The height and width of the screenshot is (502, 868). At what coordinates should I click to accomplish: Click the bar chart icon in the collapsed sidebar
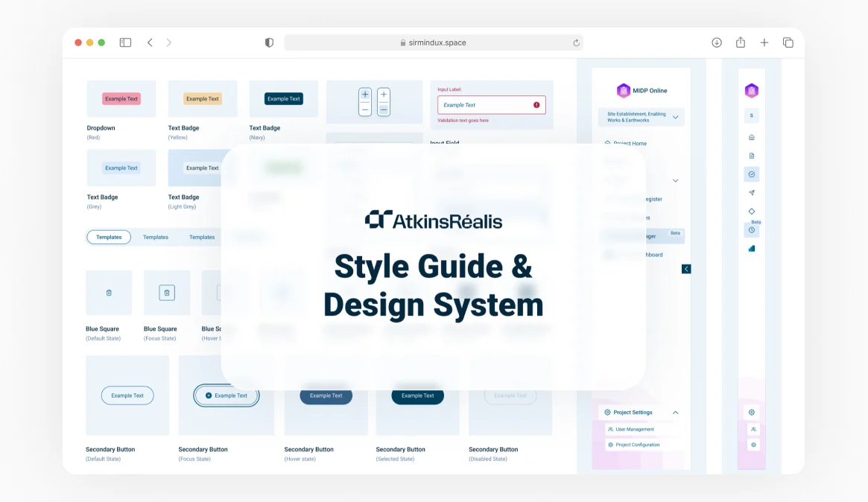(751, 249)
